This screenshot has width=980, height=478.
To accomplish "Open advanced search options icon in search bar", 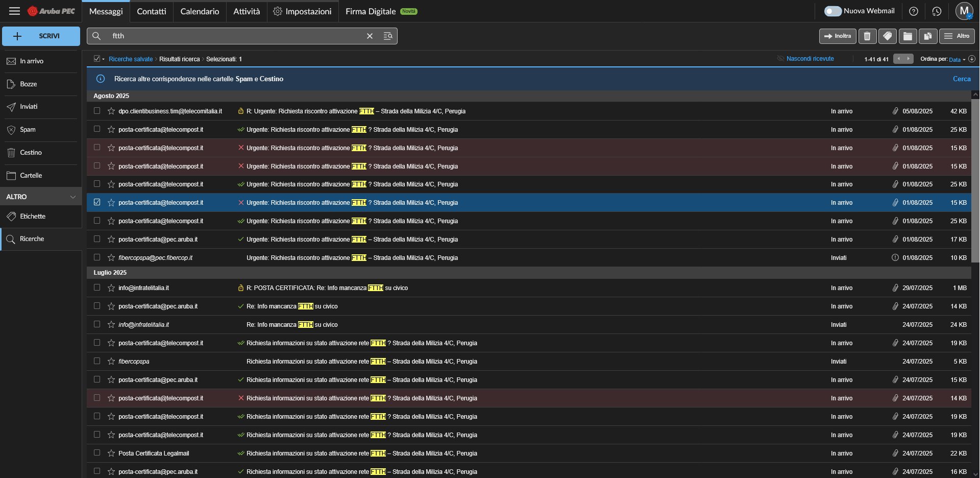I will pyautogui.click(x=388, y=36).
